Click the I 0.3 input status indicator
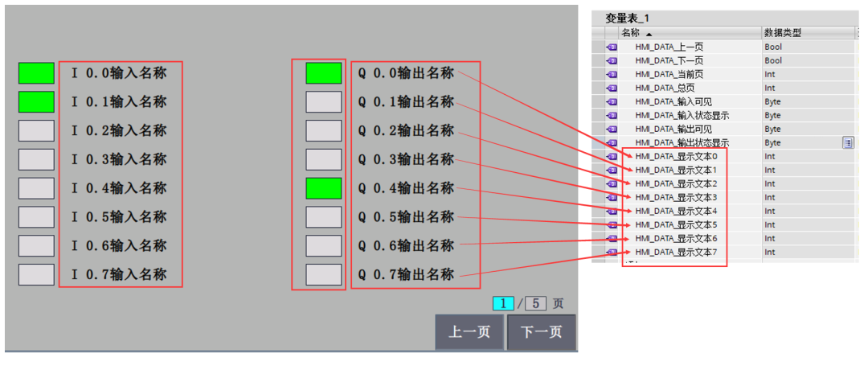 point(36,159)
